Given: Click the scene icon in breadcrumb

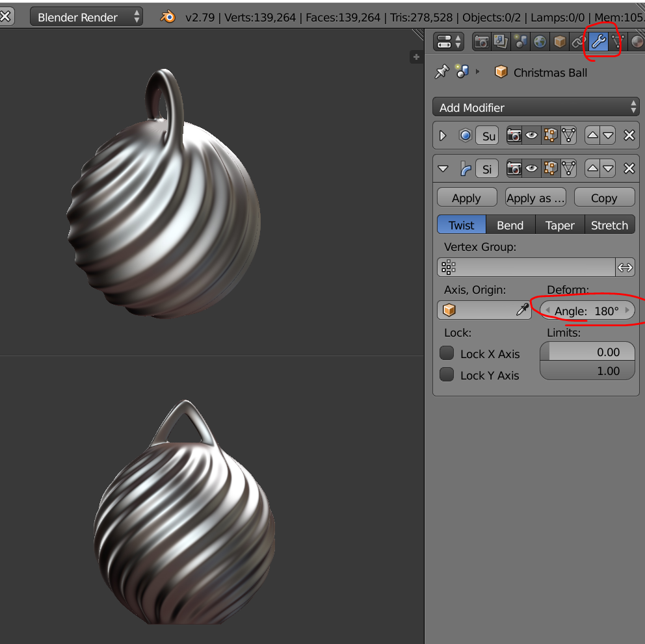Looking at the screenshot, I should point(462,71).
